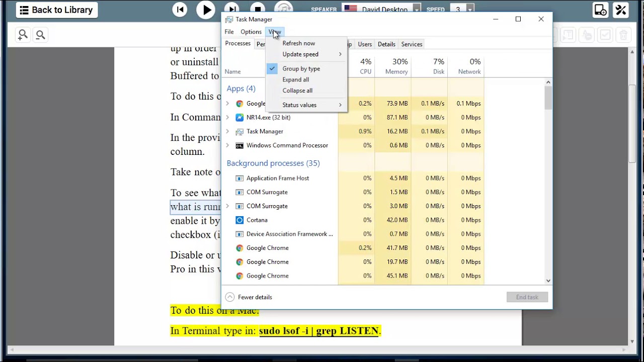This screenshot has width=644, height=362.
Task: Sort processes by Disk column
Action: tap(429, 66)
